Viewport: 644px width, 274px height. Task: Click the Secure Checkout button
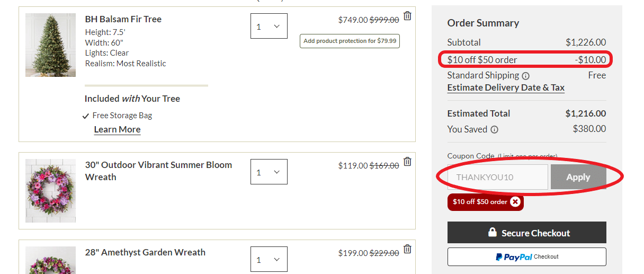pyautogui.click(x=527, y=233)
